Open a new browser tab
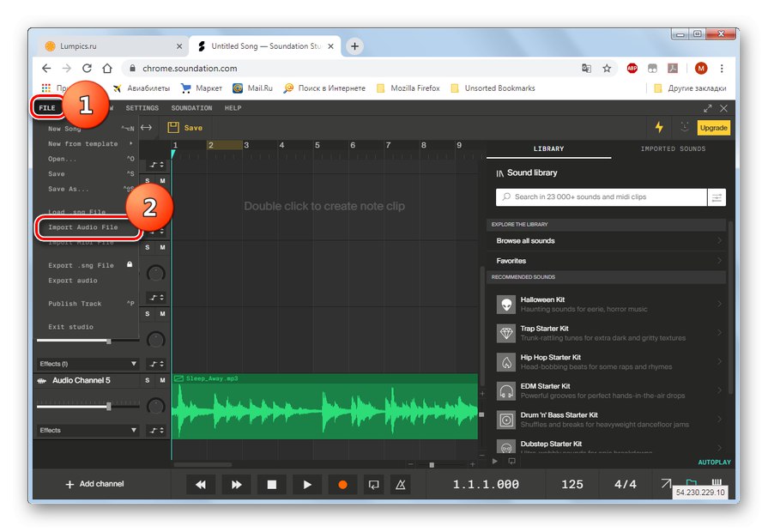 pos(354,46)
